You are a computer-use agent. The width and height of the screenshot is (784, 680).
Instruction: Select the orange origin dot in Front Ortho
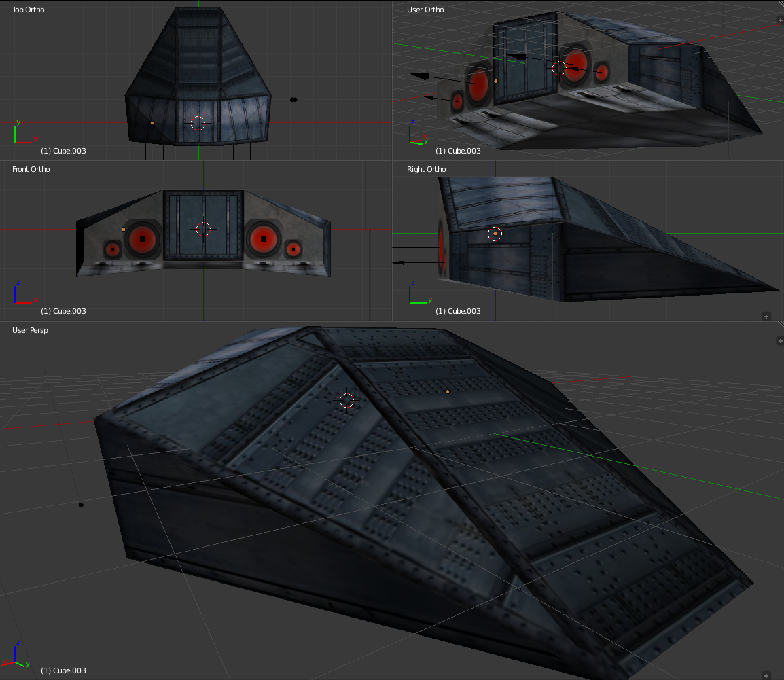124,229
